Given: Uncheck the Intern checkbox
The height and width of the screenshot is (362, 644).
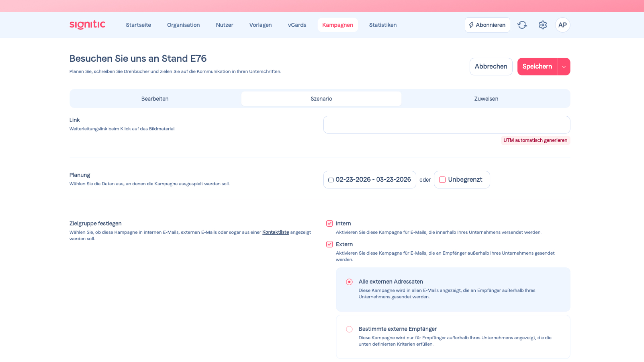Looking at the screenshot, I should (329, 223).
